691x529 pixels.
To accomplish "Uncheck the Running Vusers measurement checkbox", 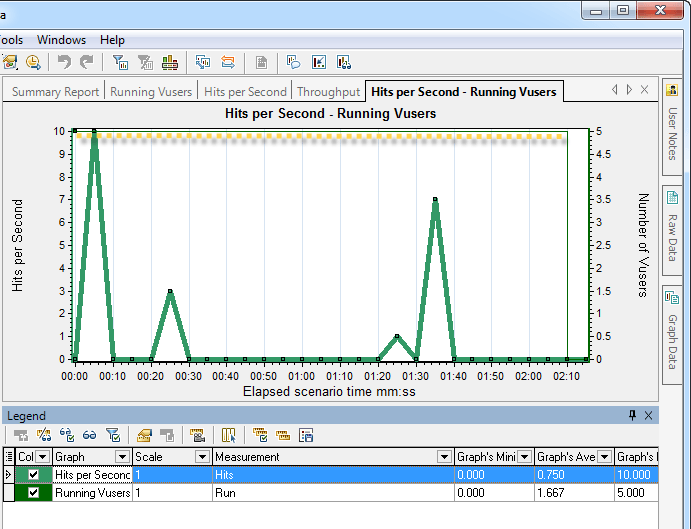I will click(x=35, y=493).
